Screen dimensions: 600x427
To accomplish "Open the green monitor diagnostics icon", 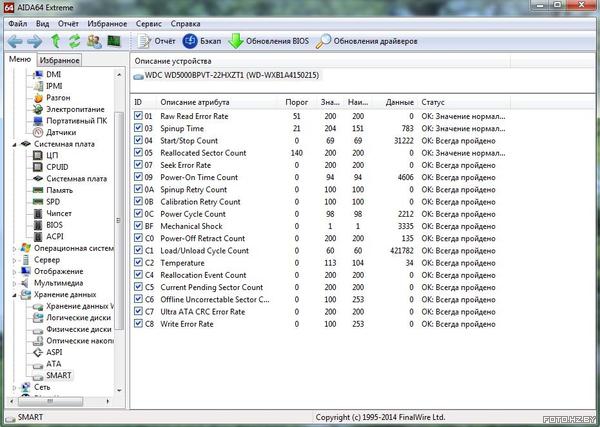I will point(114,41).
